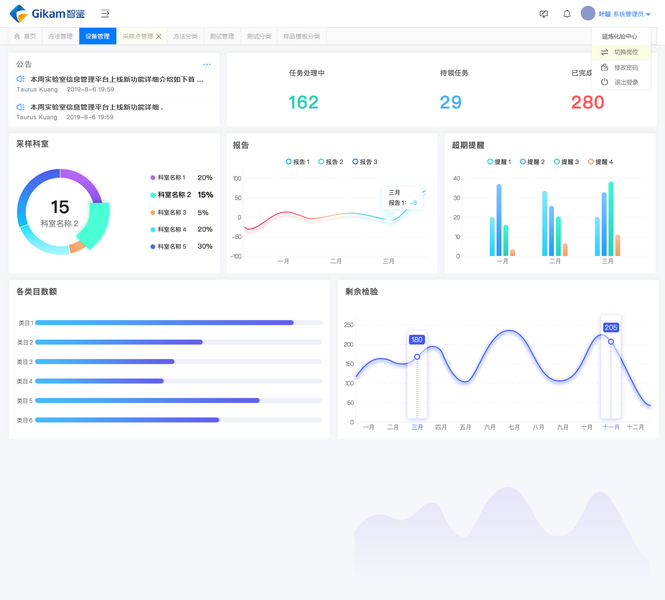Click 退出登录 to log out
The image size is (665, 600).
621,82
